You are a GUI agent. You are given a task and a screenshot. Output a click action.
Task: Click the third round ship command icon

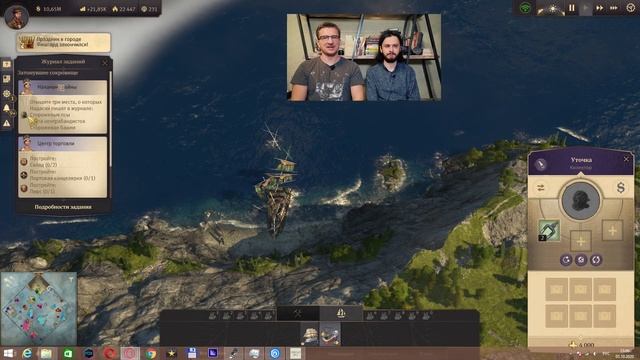click(596, 260)
